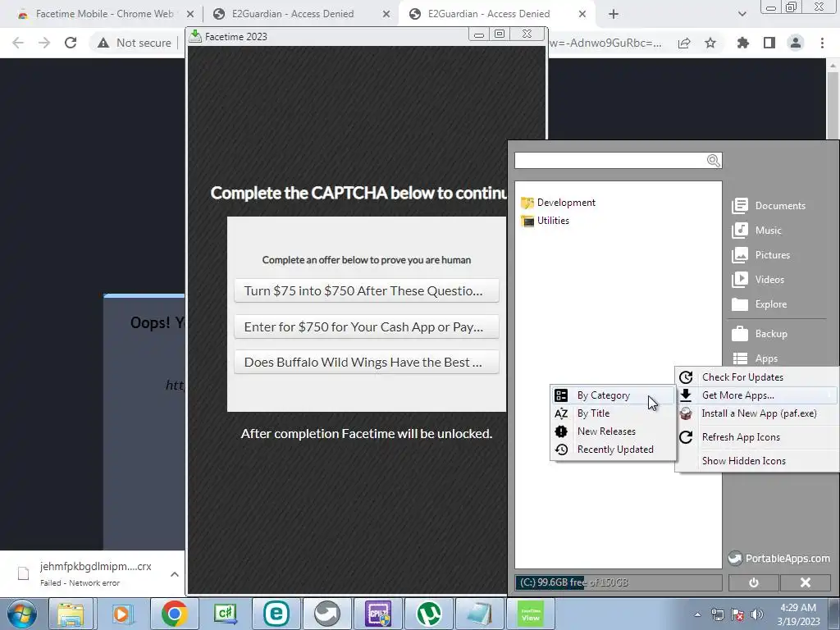
Task: Open the Development category folder
Action: [x=558, y=203]
